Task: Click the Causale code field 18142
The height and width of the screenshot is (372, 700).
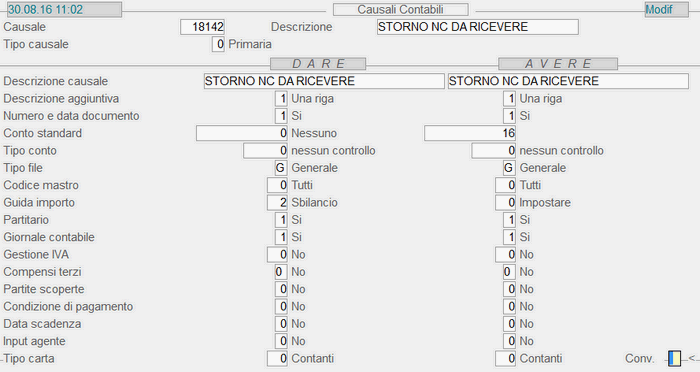Action: point(202,27)
